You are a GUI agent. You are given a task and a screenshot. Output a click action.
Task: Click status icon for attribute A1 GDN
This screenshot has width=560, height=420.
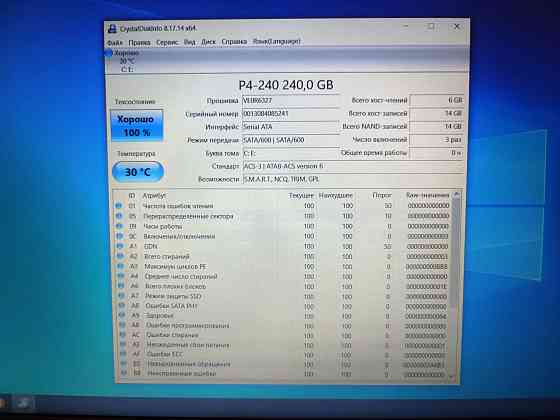pos(120,246)
